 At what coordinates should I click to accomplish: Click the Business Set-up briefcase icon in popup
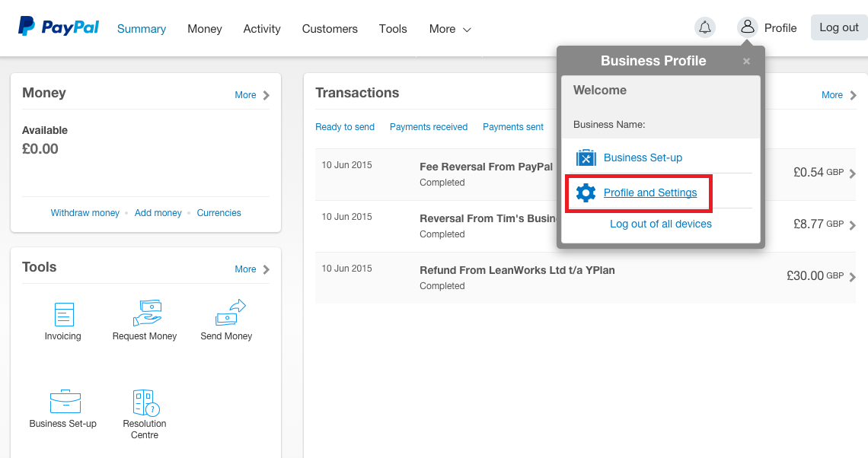coord(586,157)
